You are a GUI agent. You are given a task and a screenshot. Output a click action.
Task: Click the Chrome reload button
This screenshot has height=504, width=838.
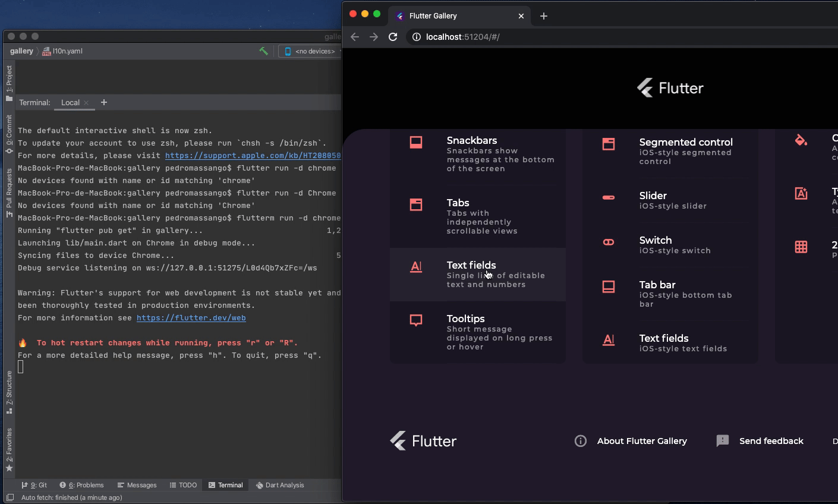[393, 37]
